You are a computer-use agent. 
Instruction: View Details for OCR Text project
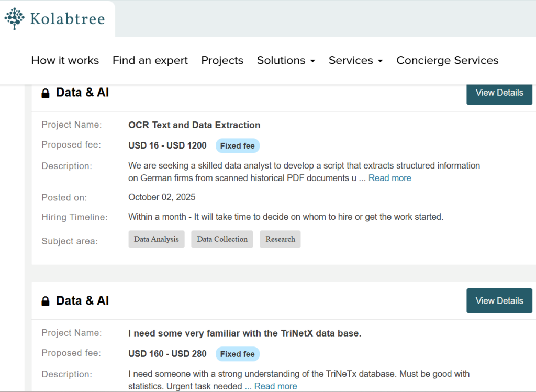[499, 93]
